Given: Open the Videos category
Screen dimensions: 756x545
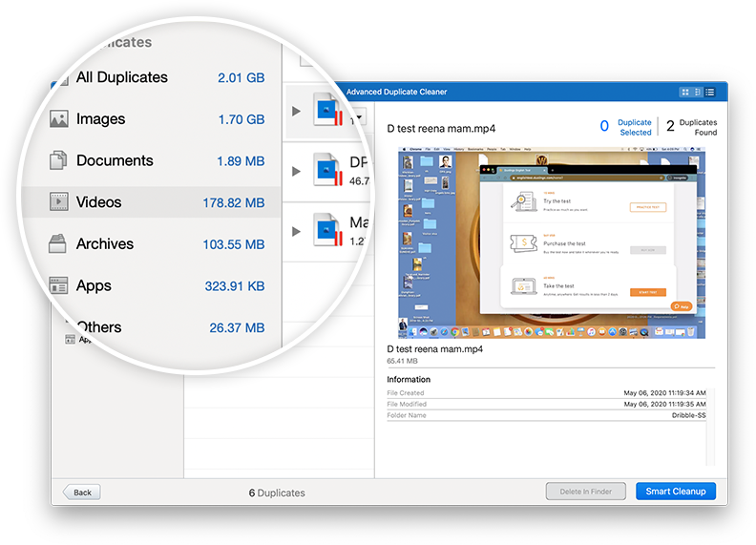Looking at the screenshot, I should pyautogui.click(x=151, y=202).
